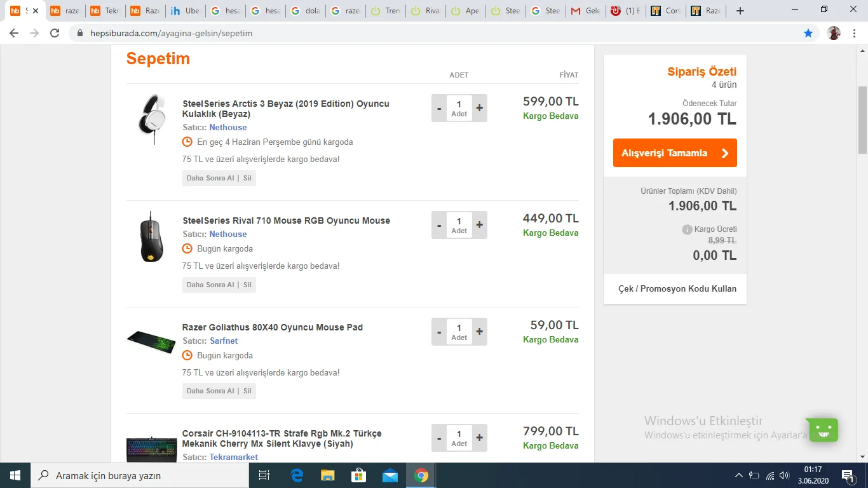Open the white Arctis 3 headset thumbnail
868x488 pixels.
click(151, 119)
